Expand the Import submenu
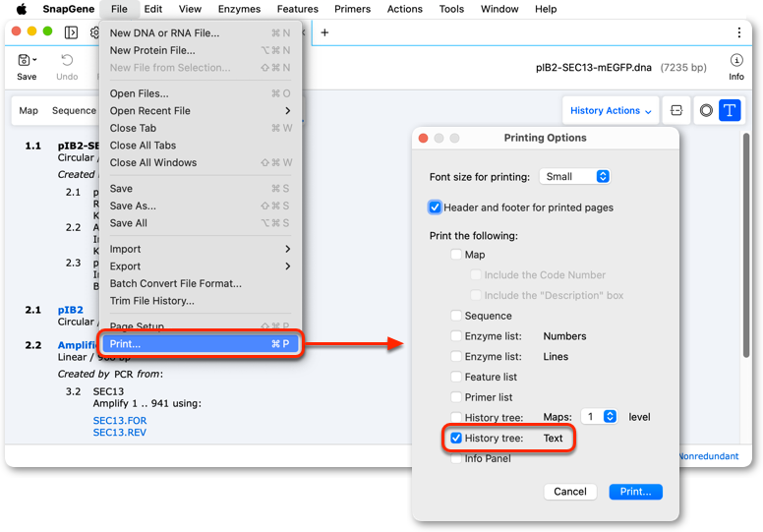The image size is (763, 532). coord(200,249)
